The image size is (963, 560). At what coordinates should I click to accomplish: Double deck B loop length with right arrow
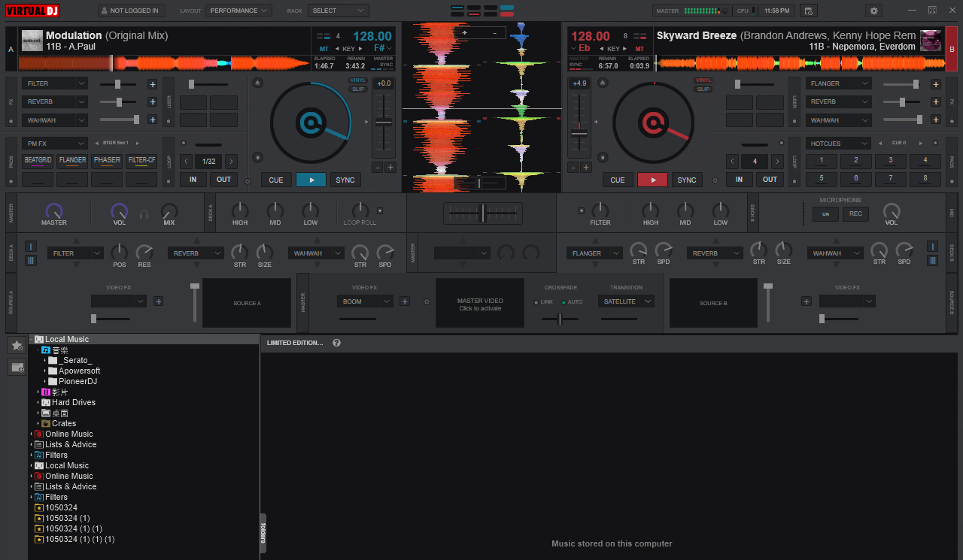pos(777,161)
